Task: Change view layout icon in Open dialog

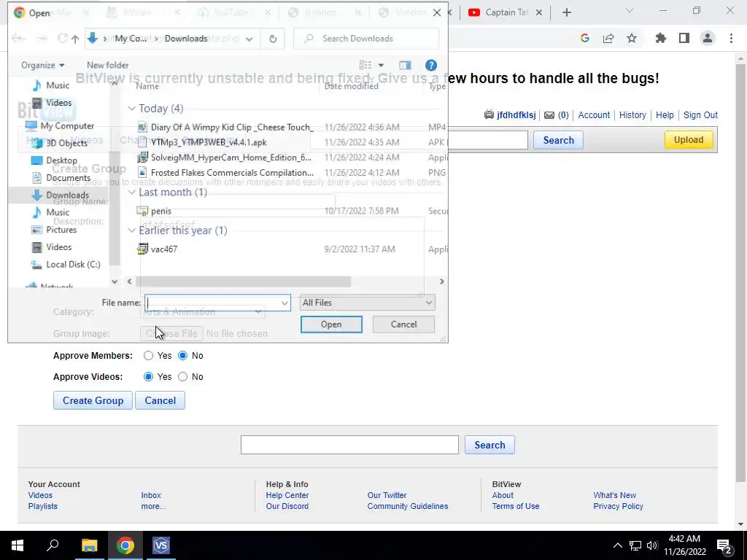Action: click(365, 65)
